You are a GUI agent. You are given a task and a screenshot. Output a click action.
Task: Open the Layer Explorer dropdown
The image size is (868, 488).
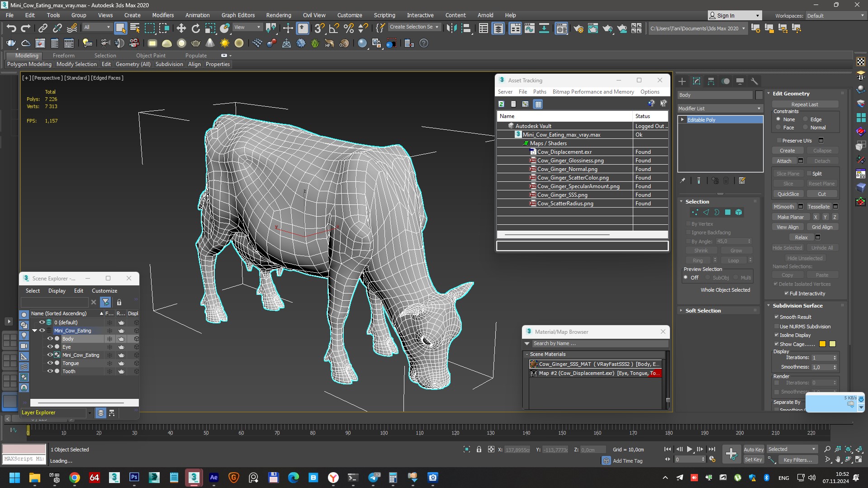90,412
